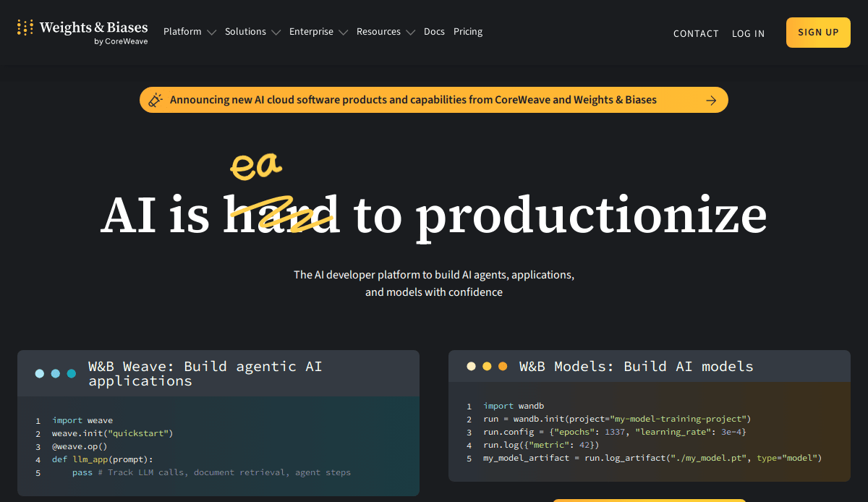Image resolution: width=868 pixels, height=502 pixels.
Task: Open the Contact link
Action: coord(696,33)
